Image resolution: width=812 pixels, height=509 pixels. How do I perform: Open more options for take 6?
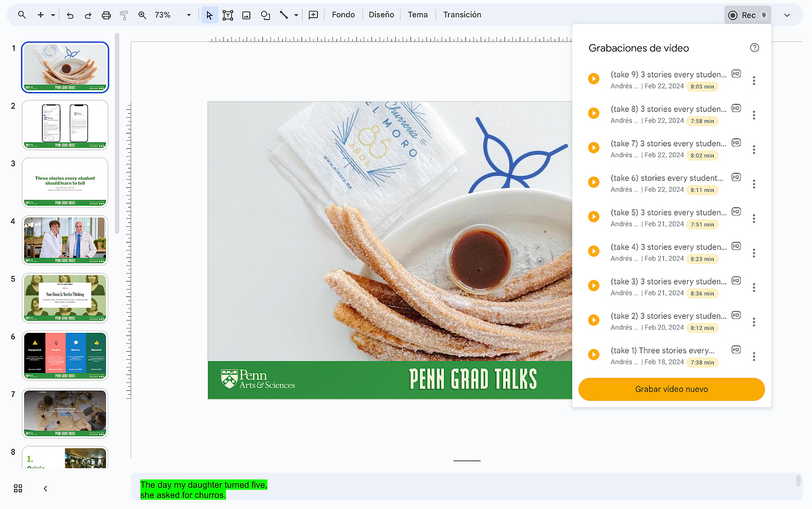(x=754, y=185)
